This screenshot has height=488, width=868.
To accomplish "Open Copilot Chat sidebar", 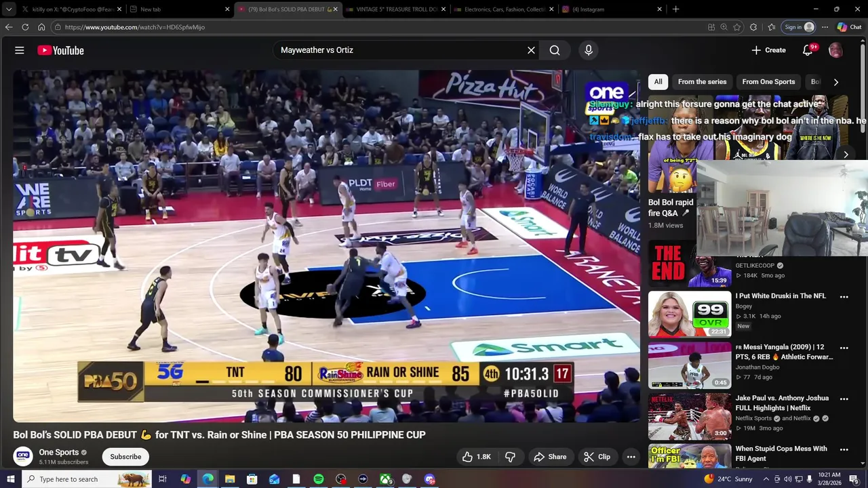I will point(850,27).
